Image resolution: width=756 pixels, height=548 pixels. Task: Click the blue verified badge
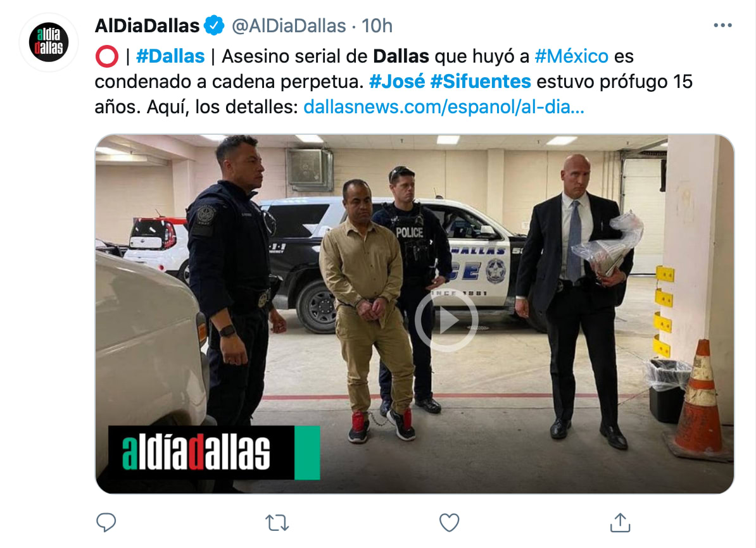tap(214, 25)
